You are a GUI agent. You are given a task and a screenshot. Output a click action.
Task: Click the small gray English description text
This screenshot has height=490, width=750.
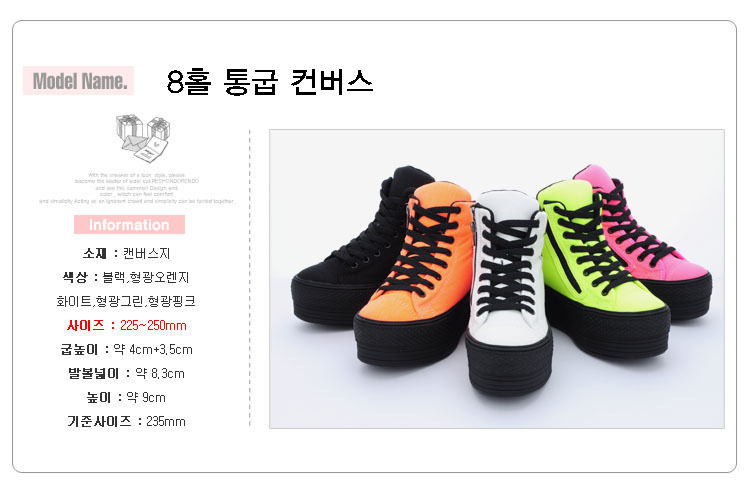click(137, 188)
